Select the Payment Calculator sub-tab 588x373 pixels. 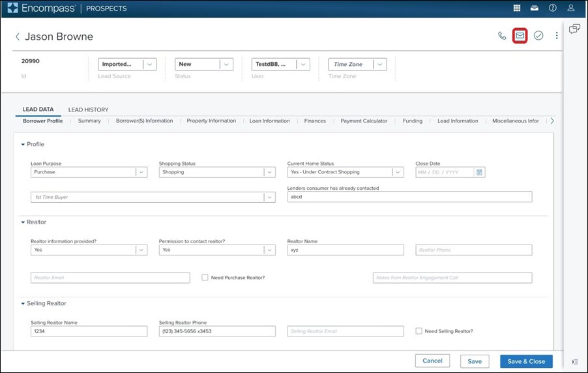pyautogui.click(x=364, y=121)
